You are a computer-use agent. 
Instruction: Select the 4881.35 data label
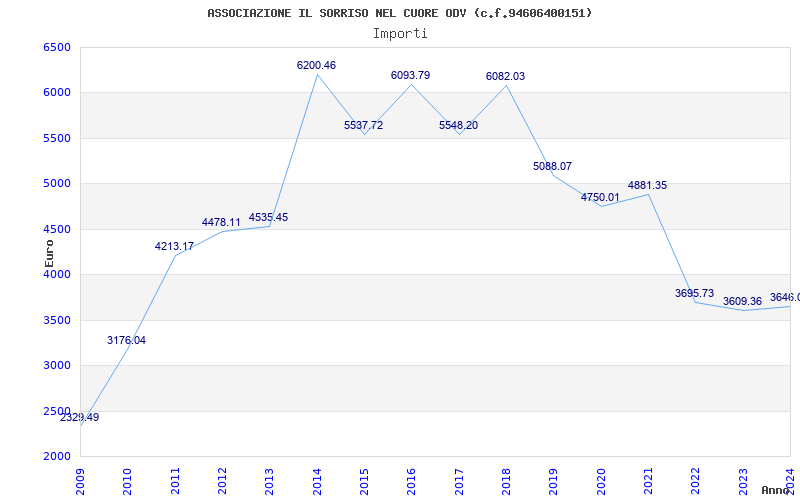pos(647,185)
